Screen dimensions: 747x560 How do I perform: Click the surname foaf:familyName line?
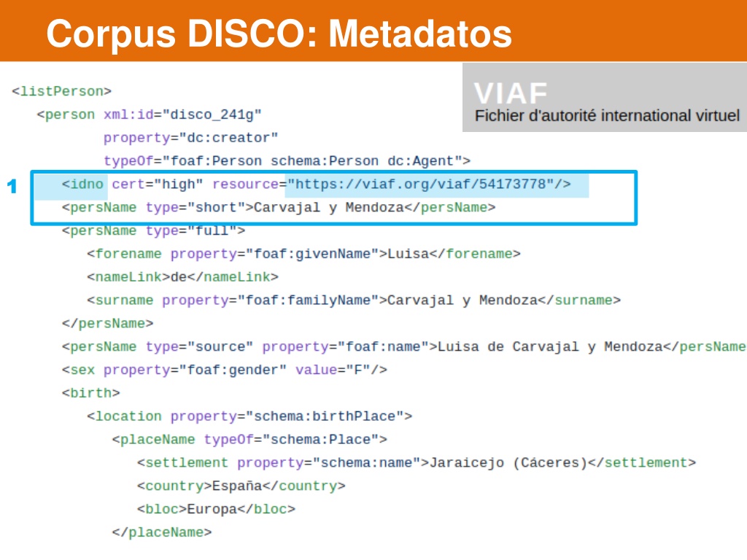click(354, 300)
